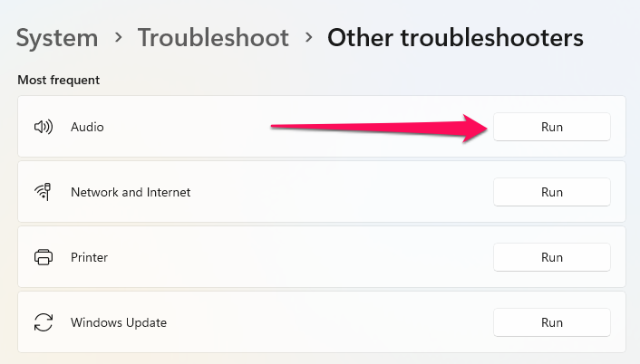The height and width of the screenshot is (364, 640).
Task: Run the Printer troubleshooter
Action: 552,257
